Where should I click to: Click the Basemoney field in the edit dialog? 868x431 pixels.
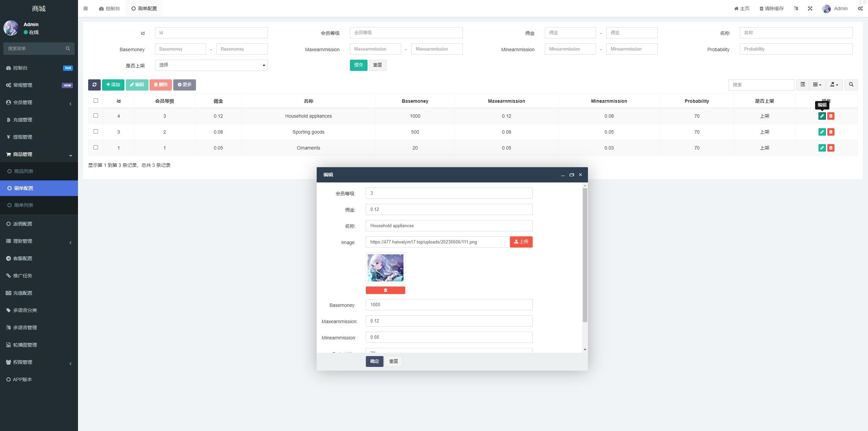[x=449, y=305]
